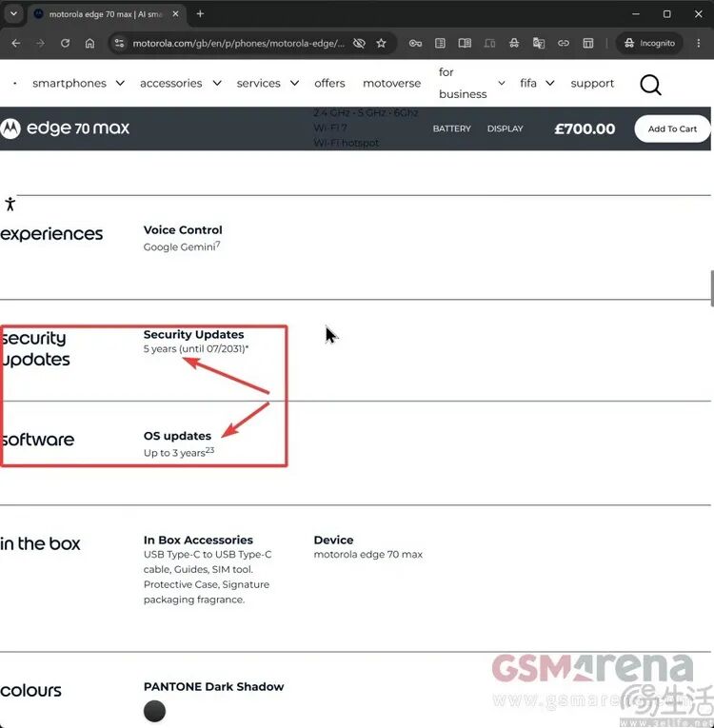Click the link chain extension icon
The image size is (714, 728).
564,43
